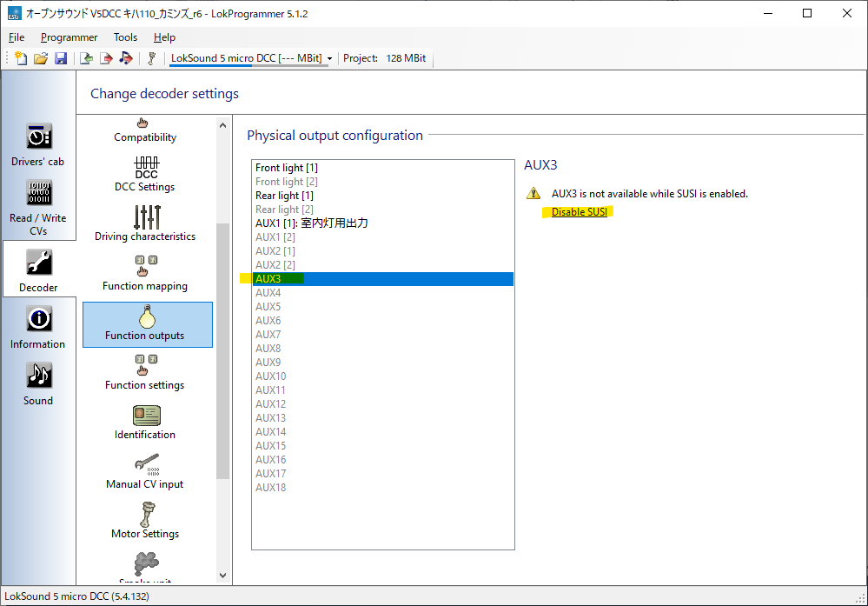Select AUX16 in the output list
This screenshot has width=868, height=606.
(382, 460)
